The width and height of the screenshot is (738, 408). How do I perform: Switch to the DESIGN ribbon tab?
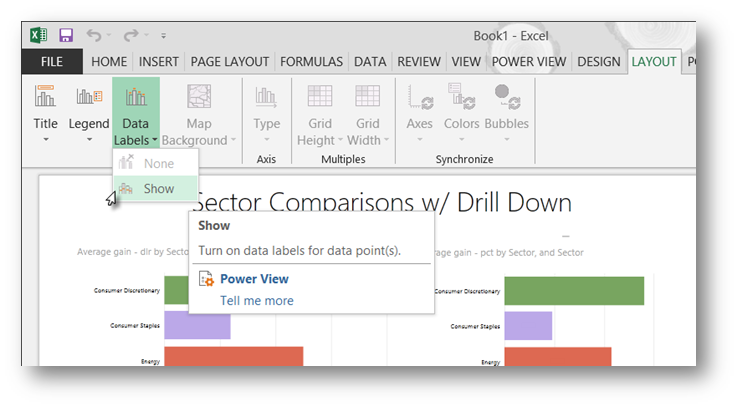click(x=599, y=62)
